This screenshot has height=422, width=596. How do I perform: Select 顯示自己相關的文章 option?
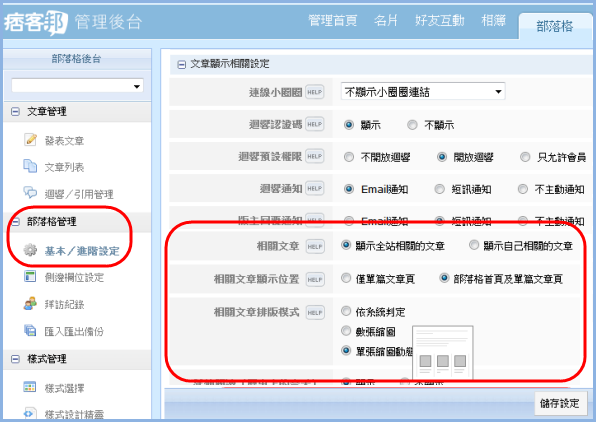click(x=474, y=245)
